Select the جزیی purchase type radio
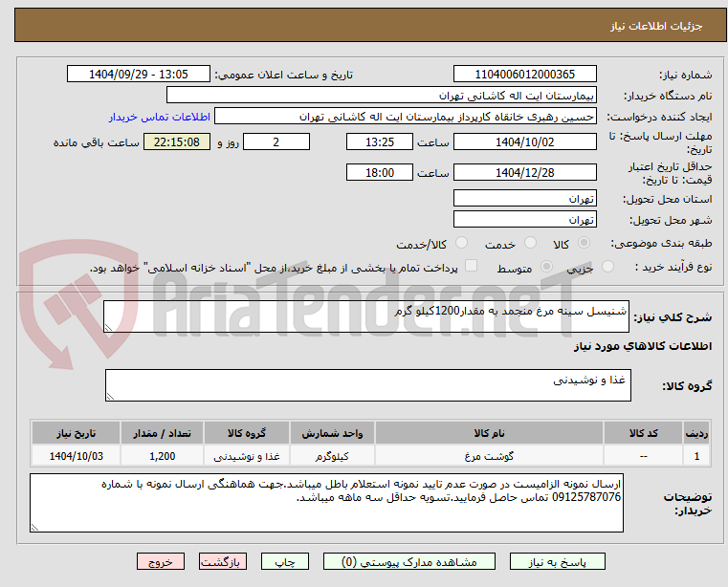The width and height of the screenshot is (728, 587). point(607,267)
